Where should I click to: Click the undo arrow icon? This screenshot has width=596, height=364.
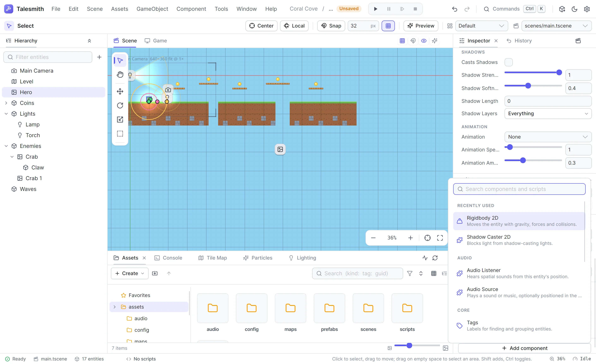click(x=454, y=9)
